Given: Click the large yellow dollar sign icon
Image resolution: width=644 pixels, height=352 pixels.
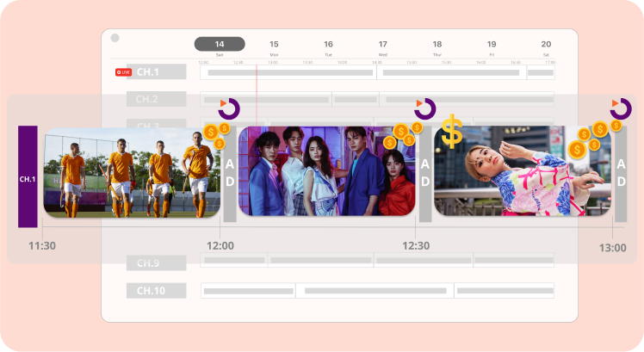Looking at the screenshot, I should [x=452, y=133].
